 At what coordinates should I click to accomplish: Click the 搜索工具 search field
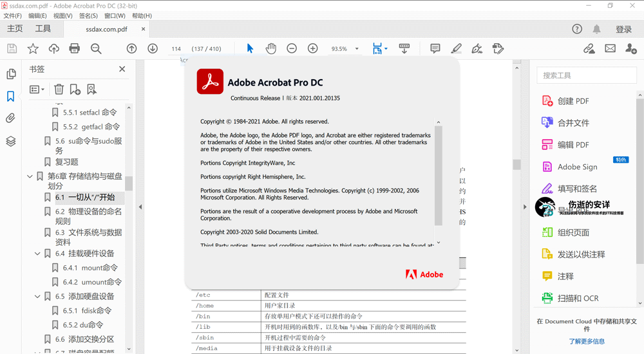(x=587, y=75)
